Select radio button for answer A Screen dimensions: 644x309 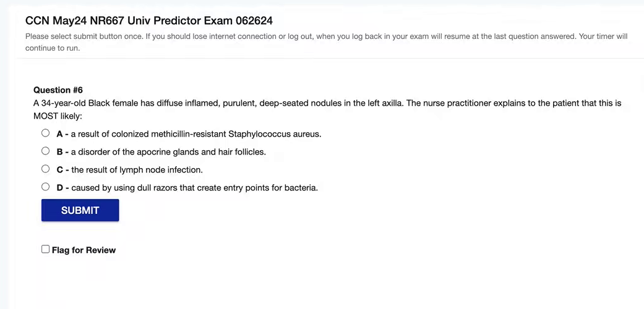coord(45,133)
